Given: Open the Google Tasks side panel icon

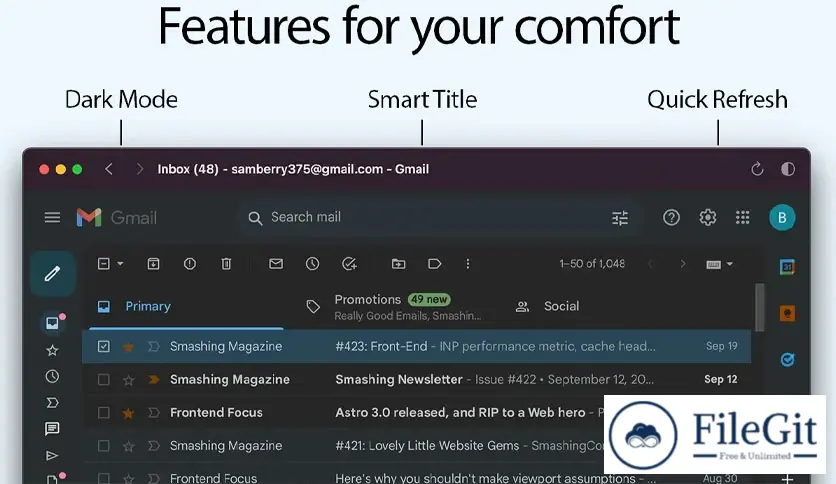Looking at the screenshot, I should 787,360.
